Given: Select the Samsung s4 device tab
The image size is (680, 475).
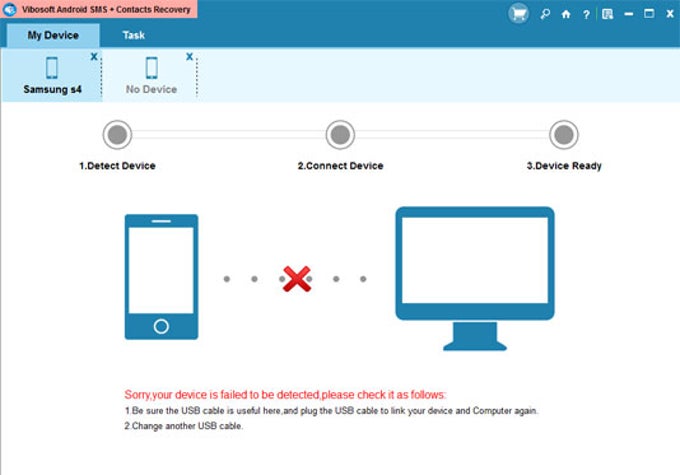Looking at the screenshot, I should (x=52, y=75).
